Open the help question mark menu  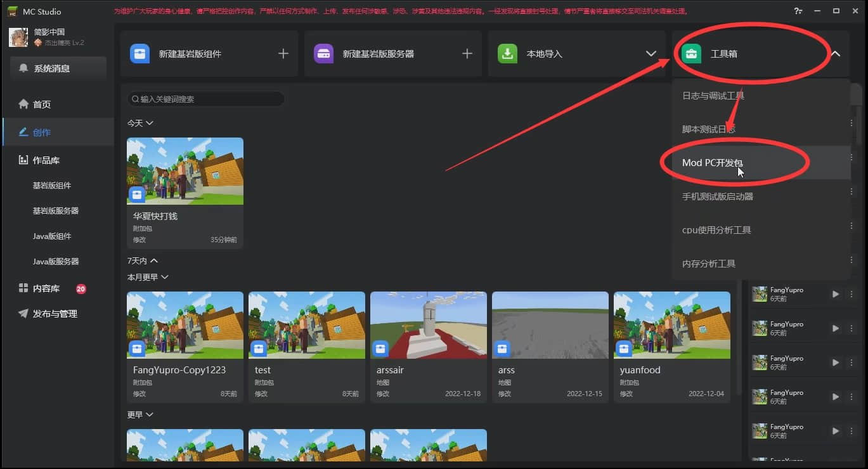798,11
